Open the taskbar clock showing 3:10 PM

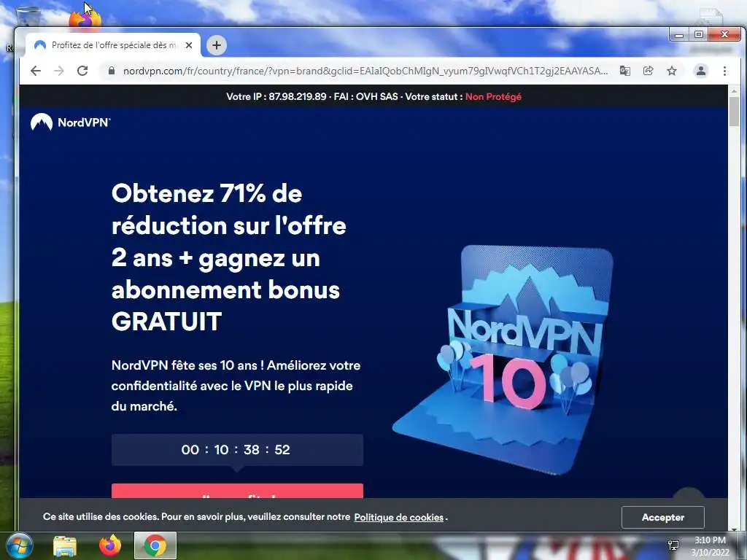tap(710, 546)
